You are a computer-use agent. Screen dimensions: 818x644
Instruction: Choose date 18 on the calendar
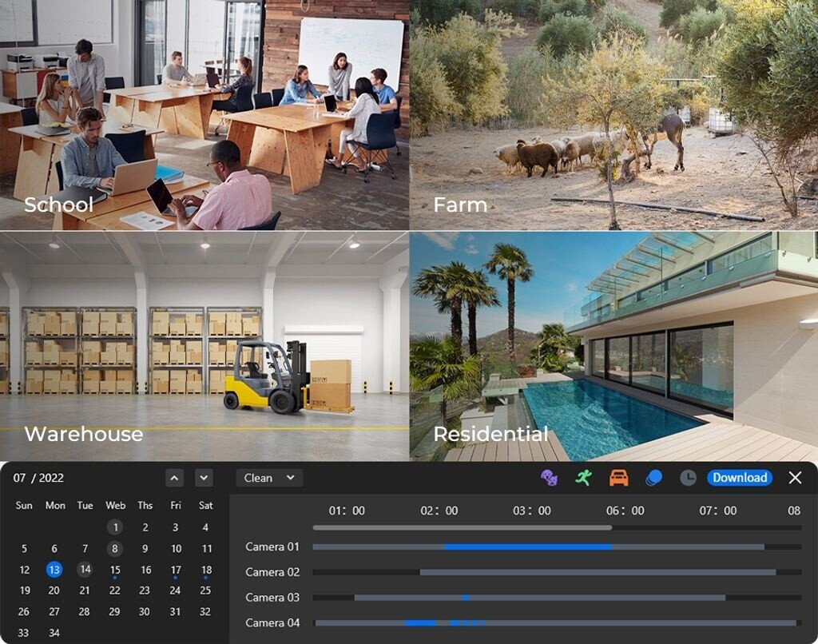(206, 570)
